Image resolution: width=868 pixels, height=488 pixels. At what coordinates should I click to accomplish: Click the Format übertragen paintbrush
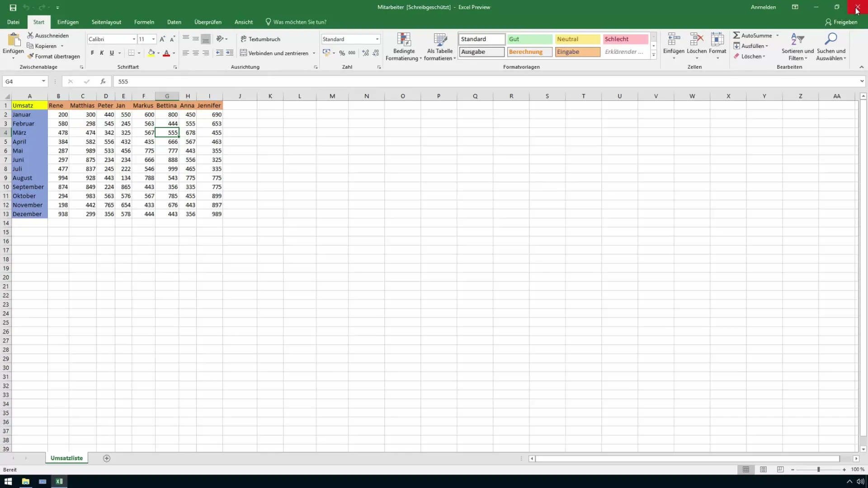click(31, 56)
